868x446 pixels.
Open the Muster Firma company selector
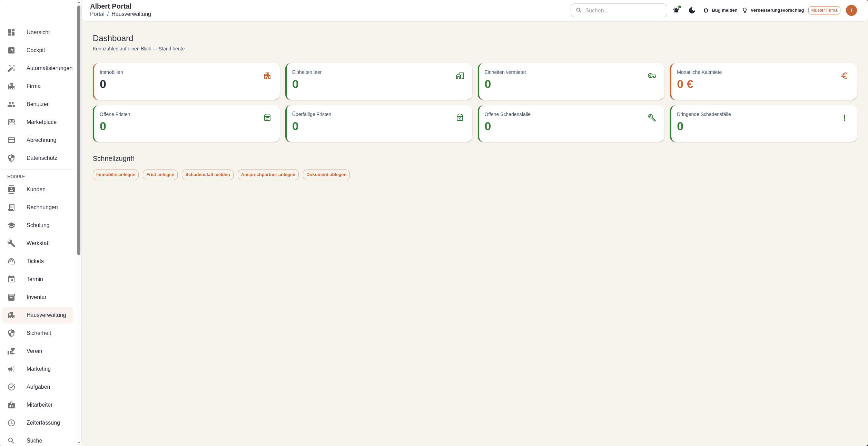coord(824,10)
